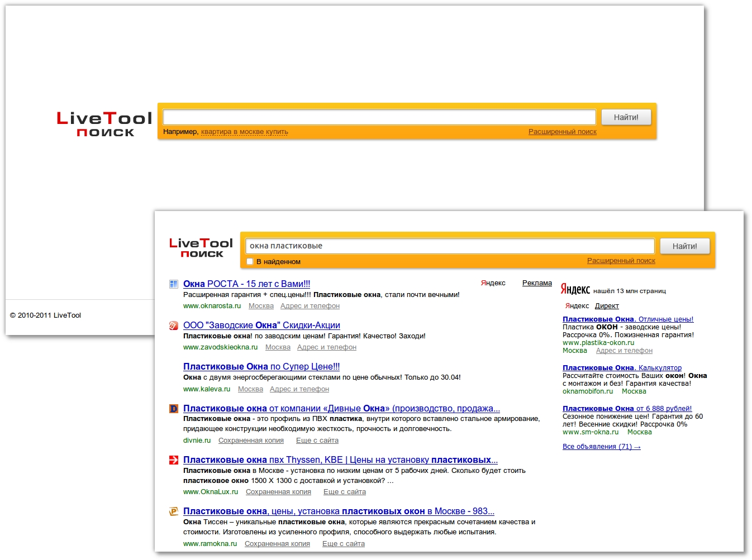The width and height of the screenshot is (752, 560).
Task: Click "Еще с сайта" for divnie.ru
Action: (x=317, y=441)
